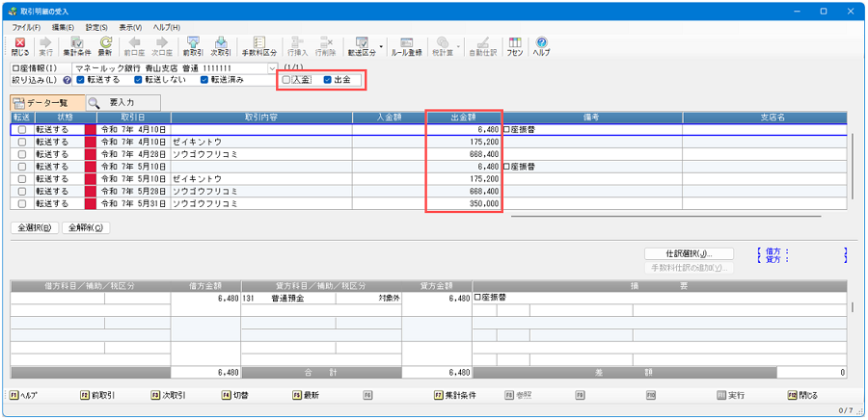Click the 全解除(C) button
Image resolution: width=868 pixels, height=420 pixels.
[x=86, y=227]
